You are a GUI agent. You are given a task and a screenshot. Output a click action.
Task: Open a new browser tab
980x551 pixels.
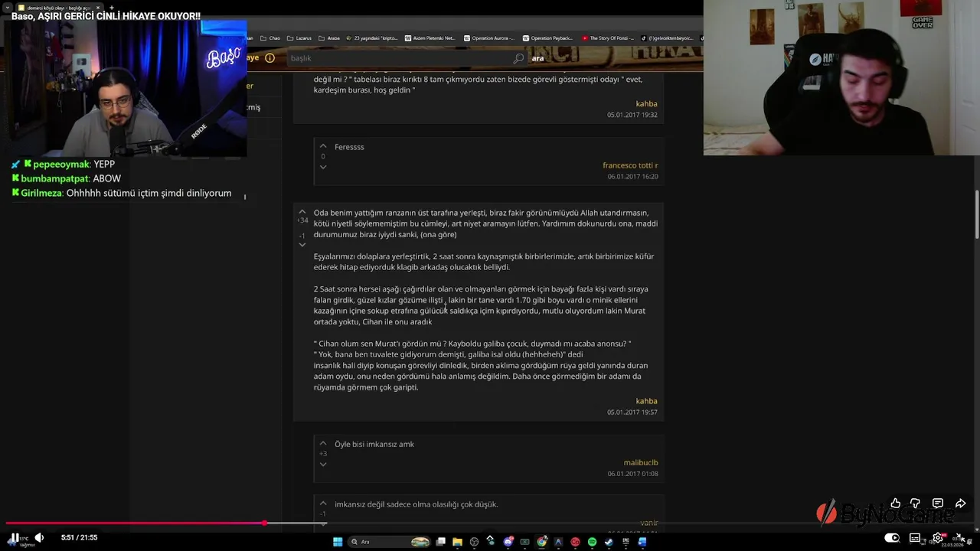point(112,8)
